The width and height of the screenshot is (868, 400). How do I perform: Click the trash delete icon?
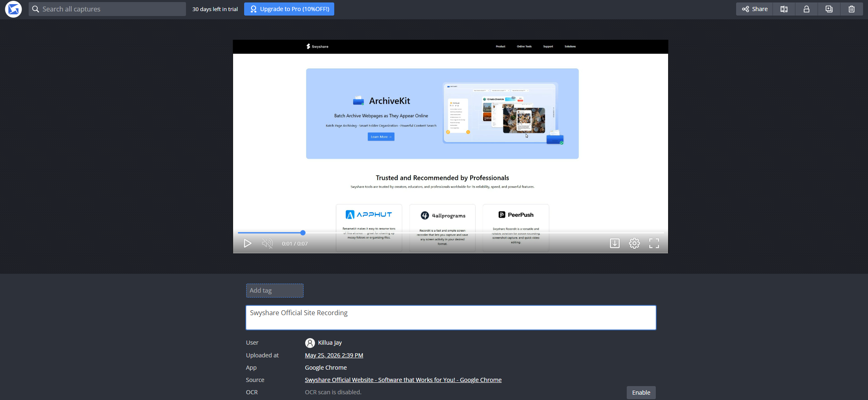(x=852, y=9)
